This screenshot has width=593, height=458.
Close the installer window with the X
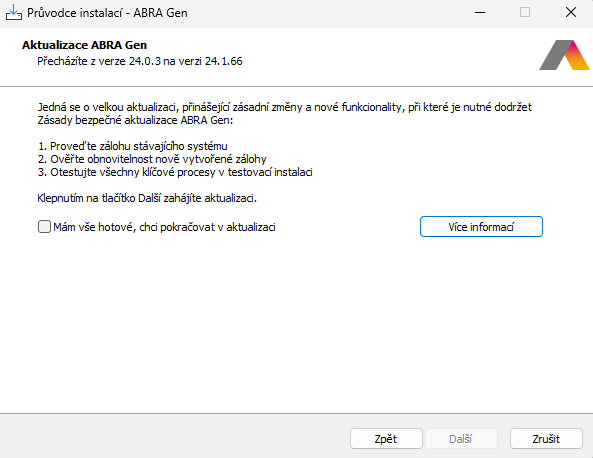(x=571, y=12)
